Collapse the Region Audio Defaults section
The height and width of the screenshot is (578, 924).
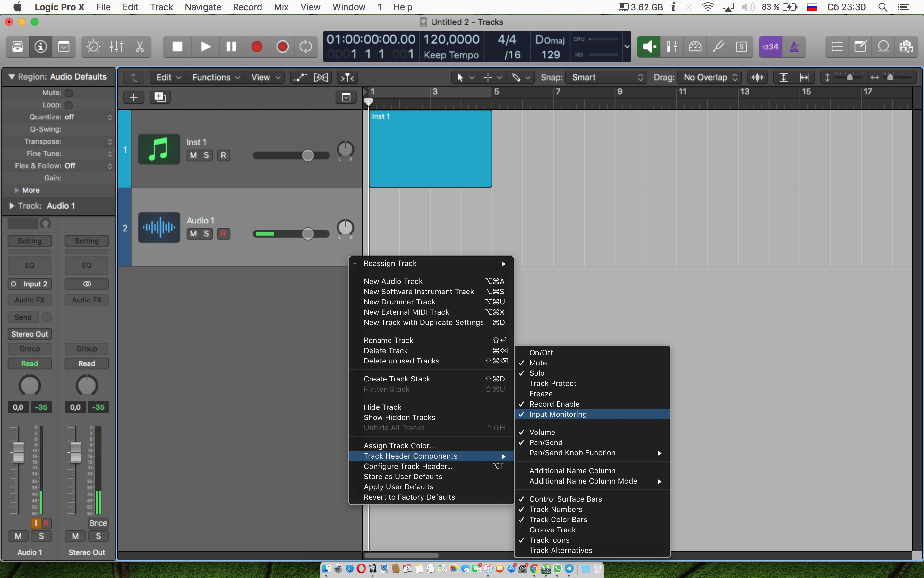tap(12, 77)
